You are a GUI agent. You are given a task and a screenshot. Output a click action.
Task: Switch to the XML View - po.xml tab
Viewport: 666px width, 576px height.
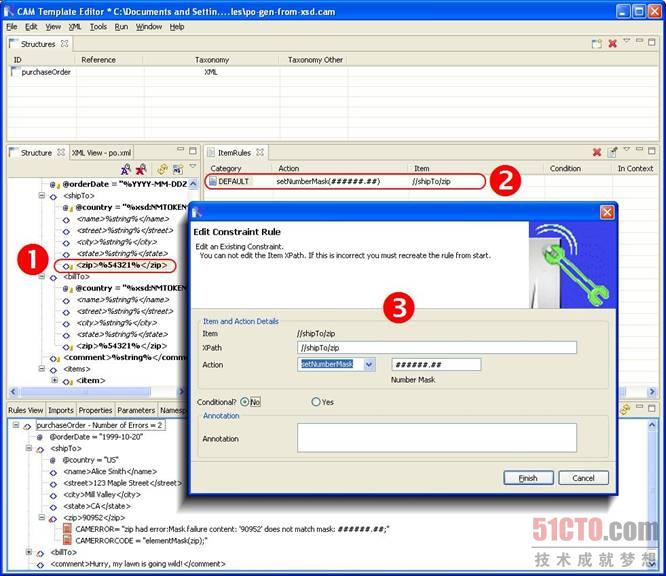click(101, 152)
